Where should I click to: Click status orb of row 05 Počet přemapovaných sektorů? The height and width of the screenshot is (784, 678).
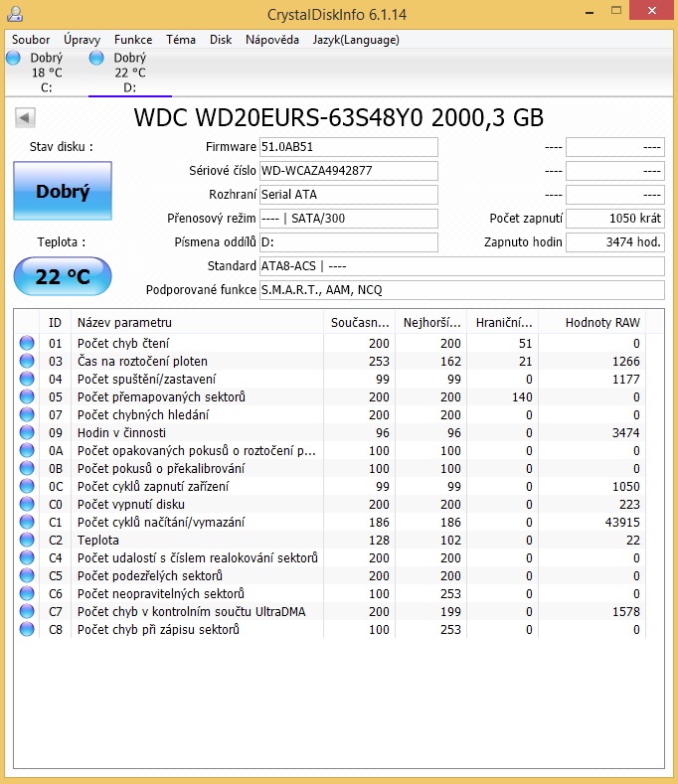click(27, 397)
